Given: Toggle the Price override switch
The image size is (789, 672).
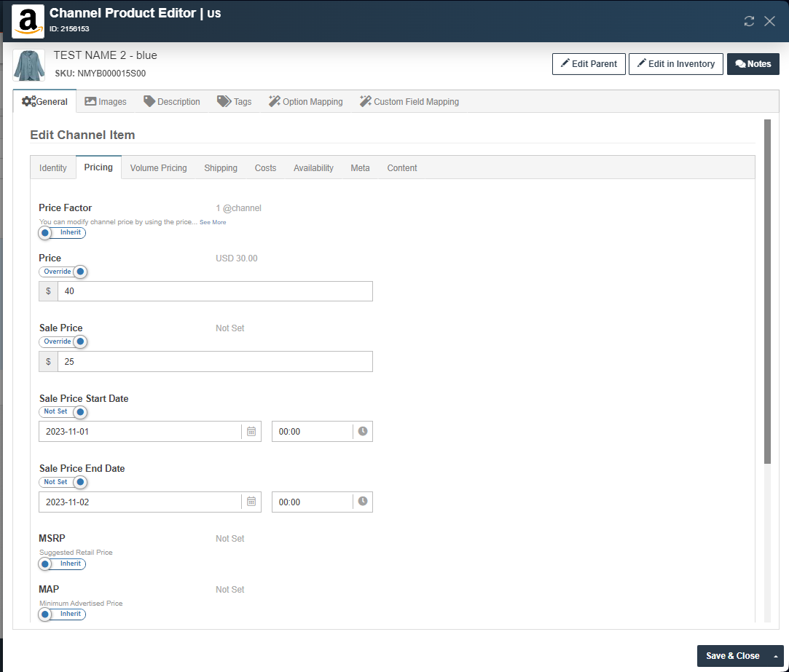Looking at the screenshot, I should [63, 272].
